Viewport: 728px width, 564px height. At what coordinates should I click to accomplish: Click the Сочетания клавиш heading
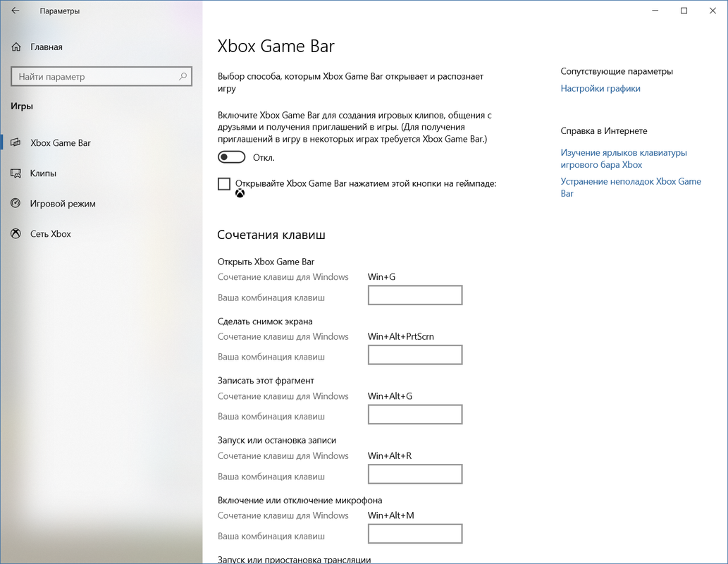271,235
